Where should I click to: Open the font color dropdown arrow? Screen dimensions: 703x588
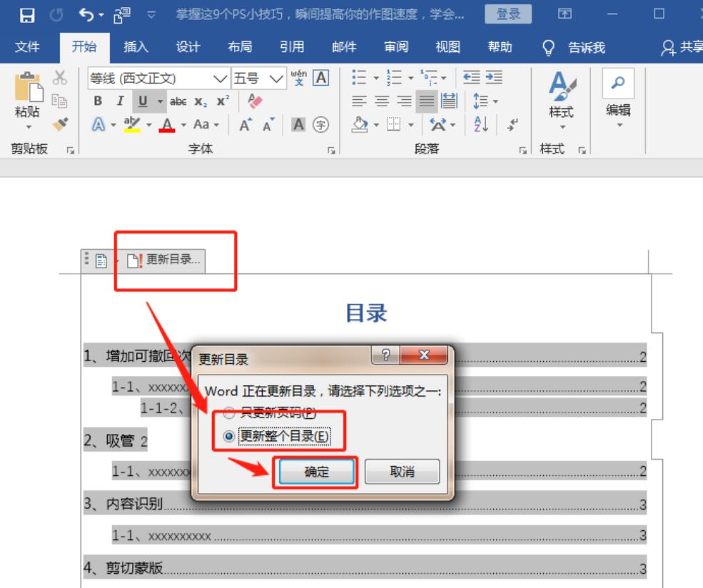183,125
